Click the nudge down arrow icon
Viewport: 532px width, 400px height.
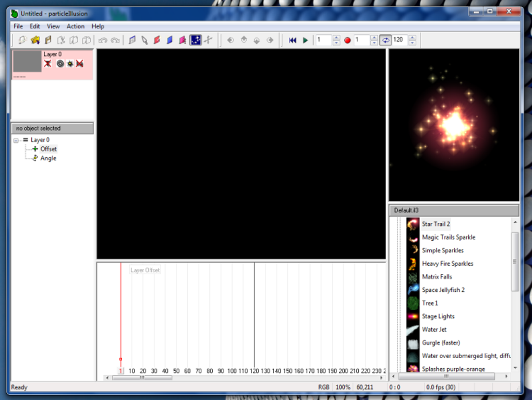click(x=257, y=40)
